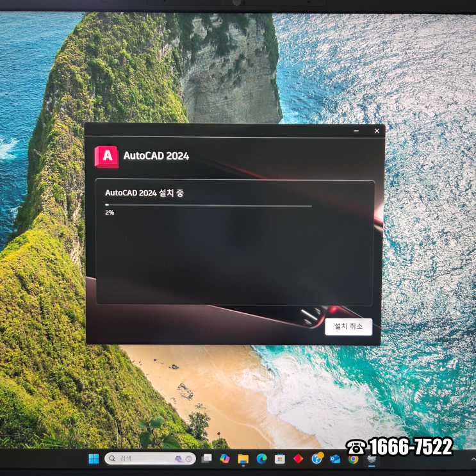The height and width of the screenshot is (476, 476).
Task: Launch Copilot from the taskbar
Action: pos(225,459)
